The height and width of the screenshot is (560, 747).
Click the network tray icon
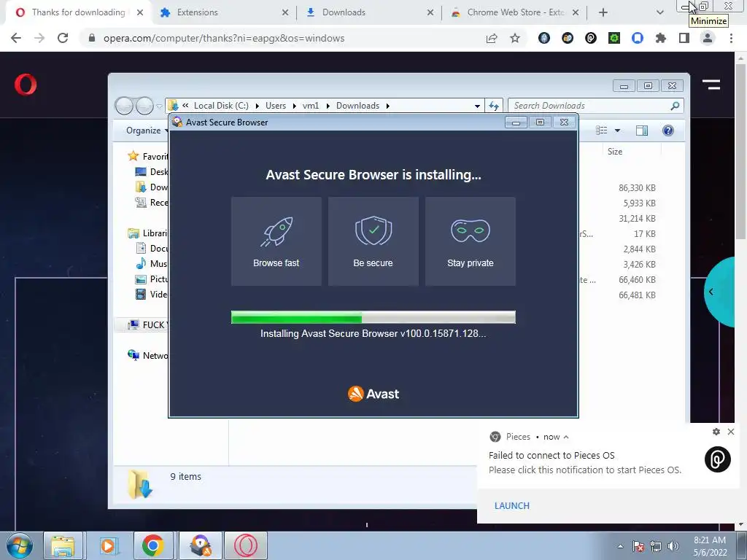656,546
